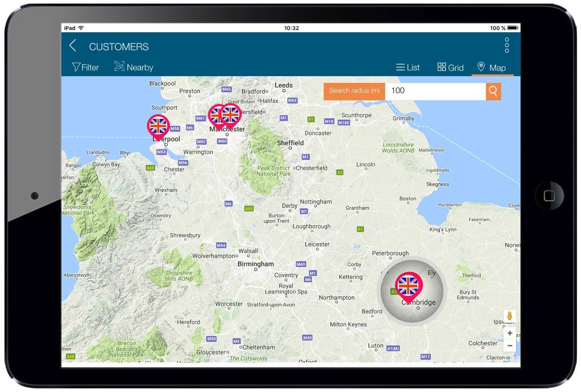This screenshot has width=581, height=392.
Task: Click the Wolverhampton label
Action: [x=214, y=256]
